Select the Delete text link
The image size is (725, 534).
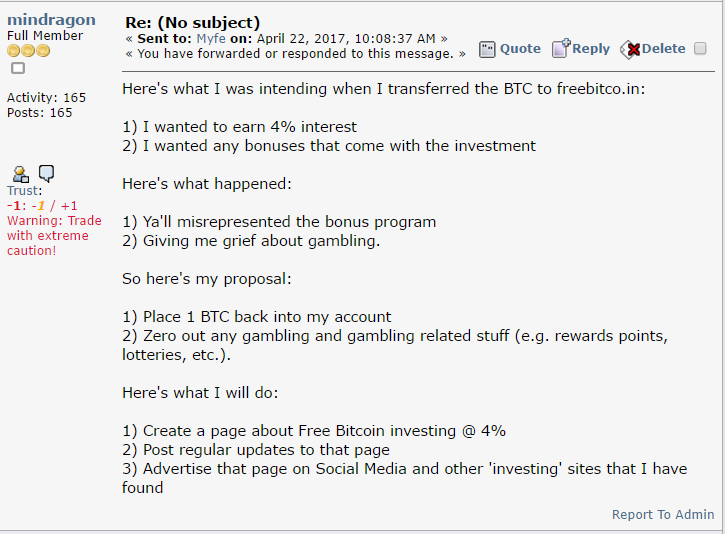point(664,49)
